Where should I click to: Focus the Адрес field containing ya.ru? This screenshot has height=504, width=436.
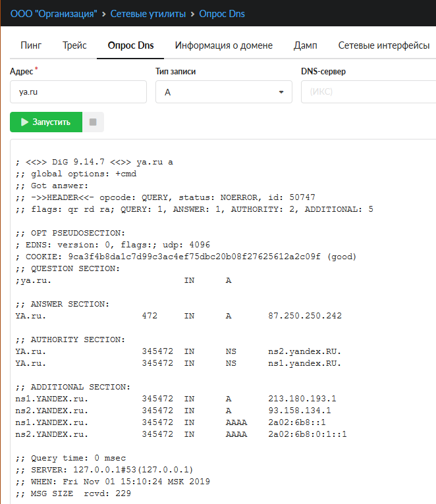click(x=78, y=93)
